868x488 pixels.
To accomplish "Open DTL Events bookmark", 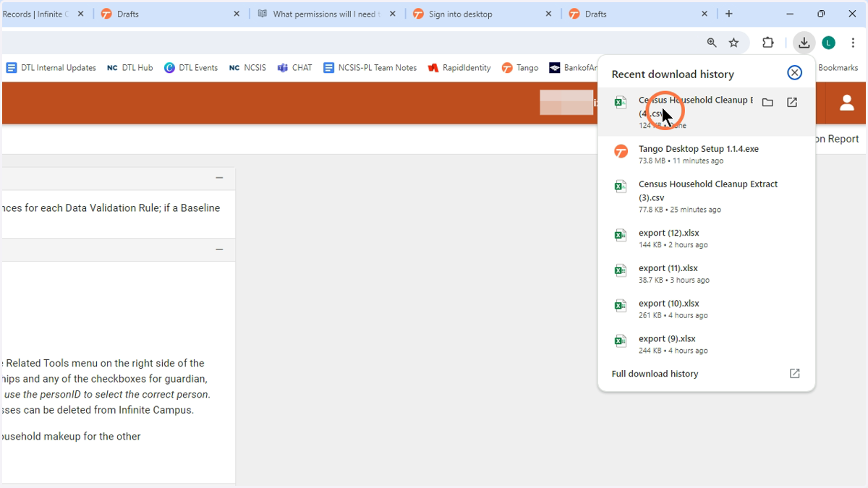I will pyautogui.click(x=190, y=68).
